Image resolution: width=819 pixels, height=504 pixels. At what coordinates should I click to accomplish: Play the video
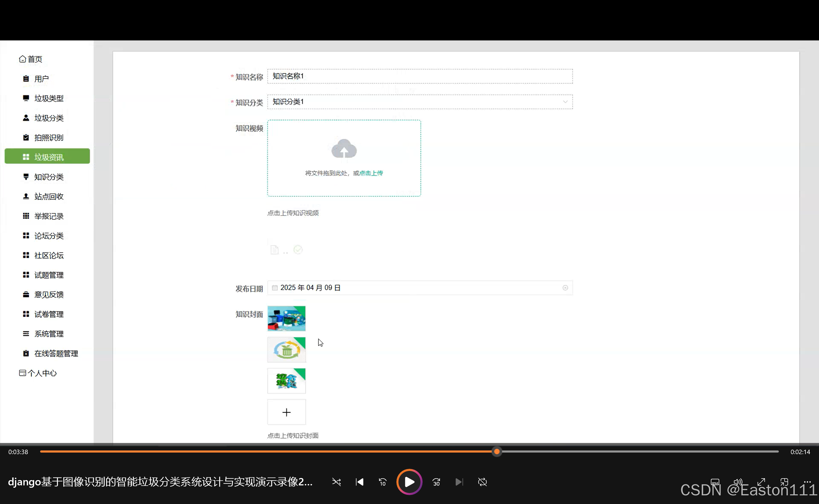pyautogui.click(x=409, y=482)
